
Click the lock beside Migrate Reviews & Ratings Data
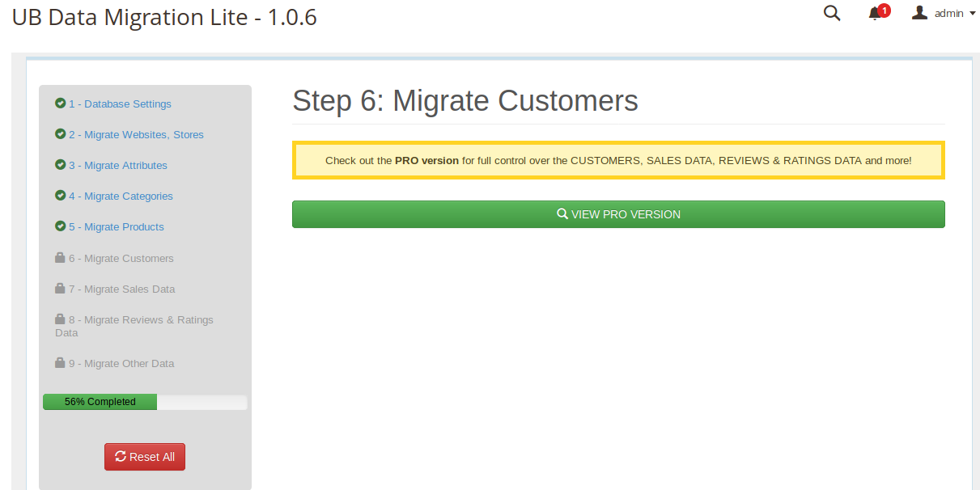coord(60,319)
